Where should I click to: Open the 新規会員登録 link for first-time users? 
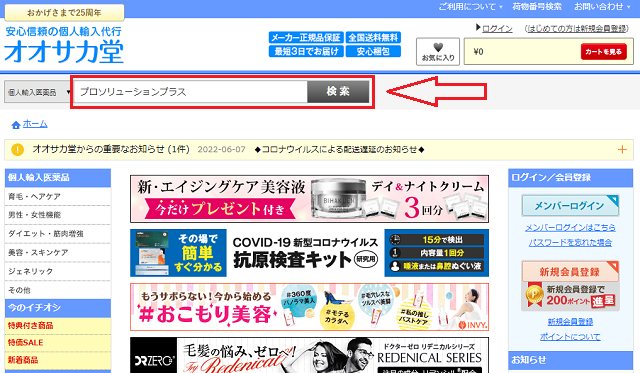click(576, 29)
